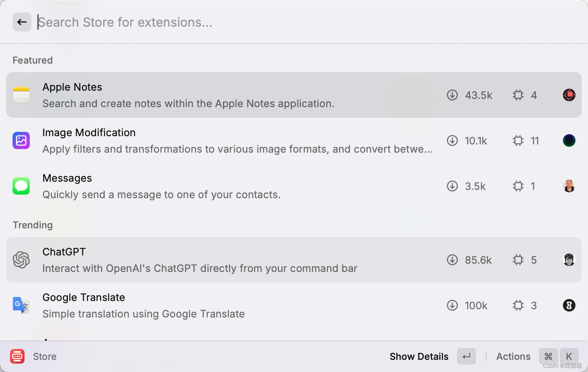Click the command count 3 for Google Translate
The width and height of the screenshot is (588, 372).
534,306
